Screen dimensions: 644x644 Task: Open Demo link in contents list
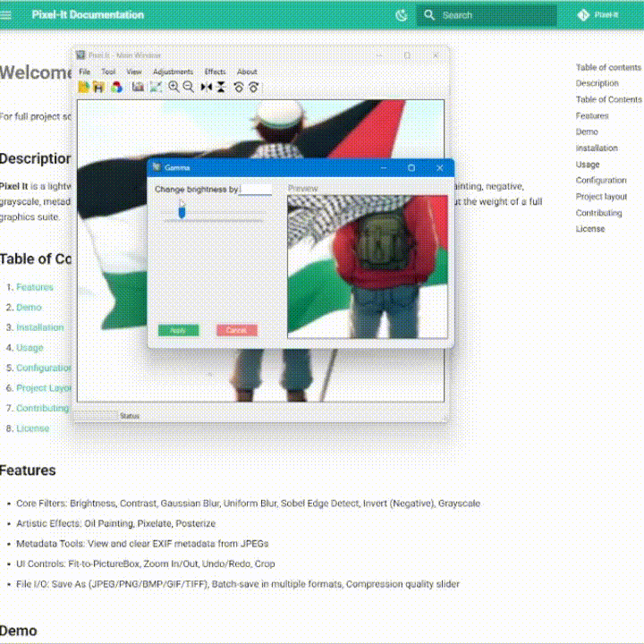29,307
